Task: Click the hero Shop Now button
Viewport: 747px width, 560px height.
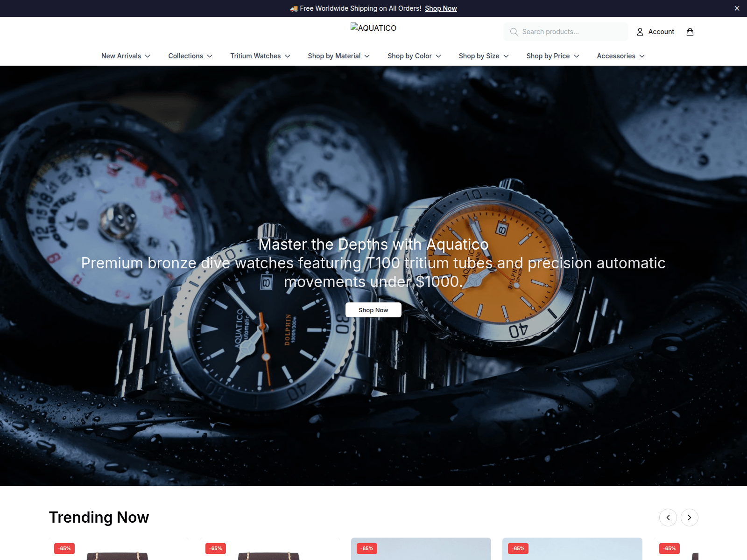Action: click(373, 310)
